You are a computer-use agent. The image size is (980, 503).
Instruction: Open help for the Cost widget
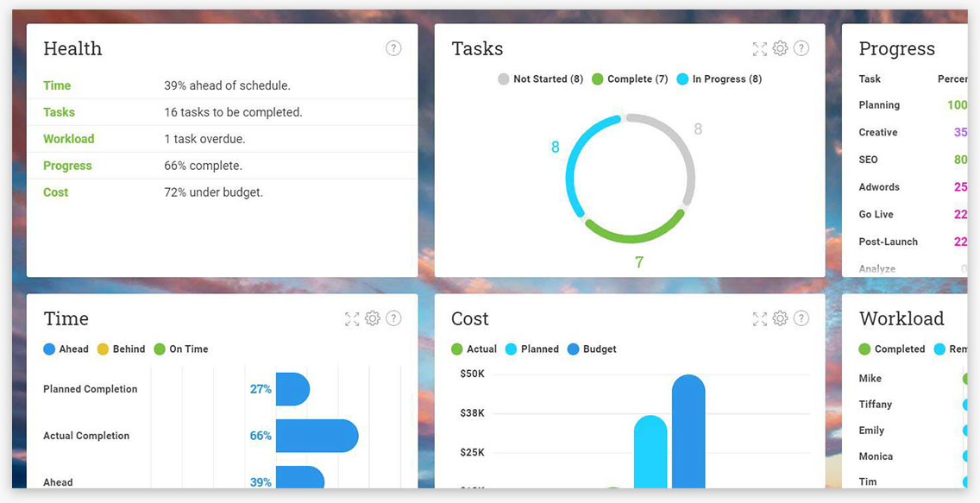click(801, 318)
